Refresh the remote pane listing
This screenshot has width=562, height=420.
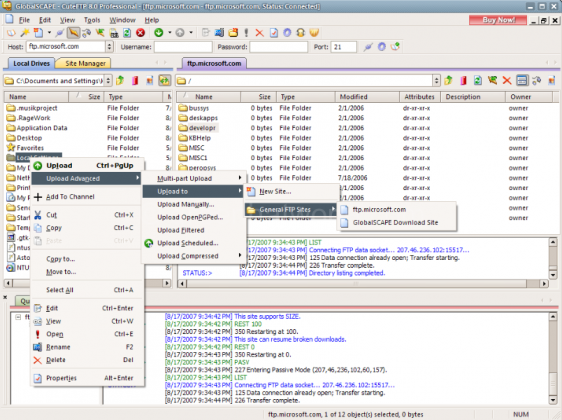477,81
